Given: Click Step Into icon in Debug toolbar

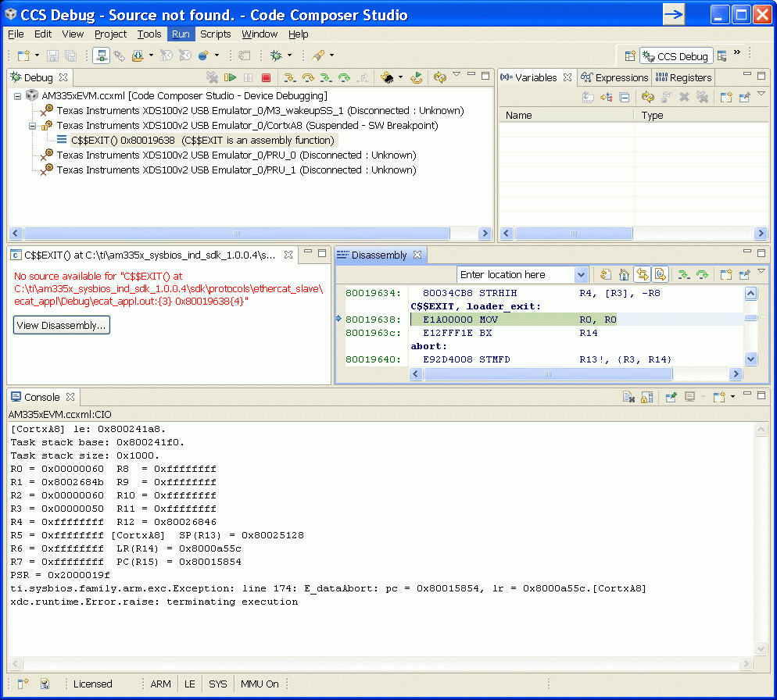Looking at the screenshot, I should [x=290, y=77].
